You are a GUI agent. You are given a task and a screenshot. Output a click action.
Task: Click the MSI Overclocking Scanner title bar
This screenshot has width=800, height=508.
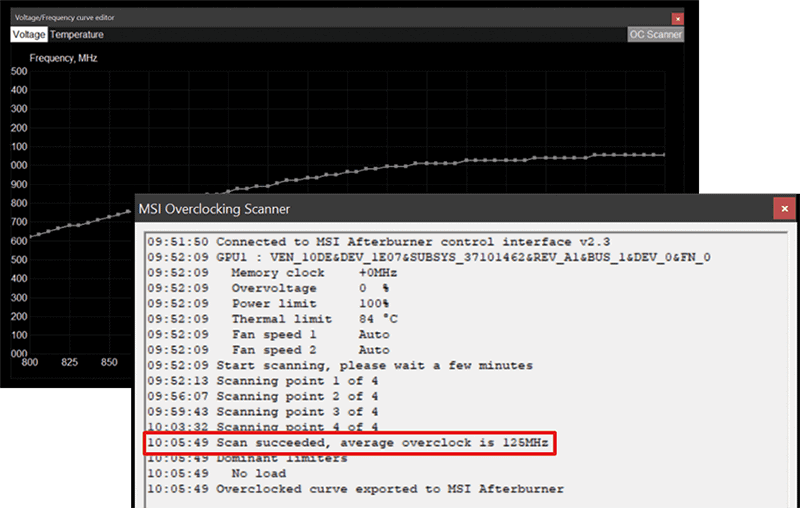point(450,209)
